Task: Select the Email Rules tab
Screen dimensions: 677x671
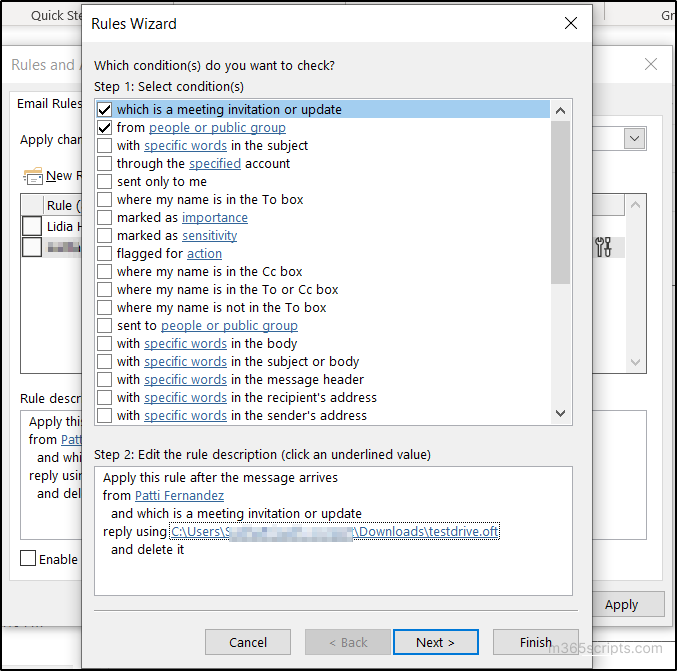Action: coord(48,104)
